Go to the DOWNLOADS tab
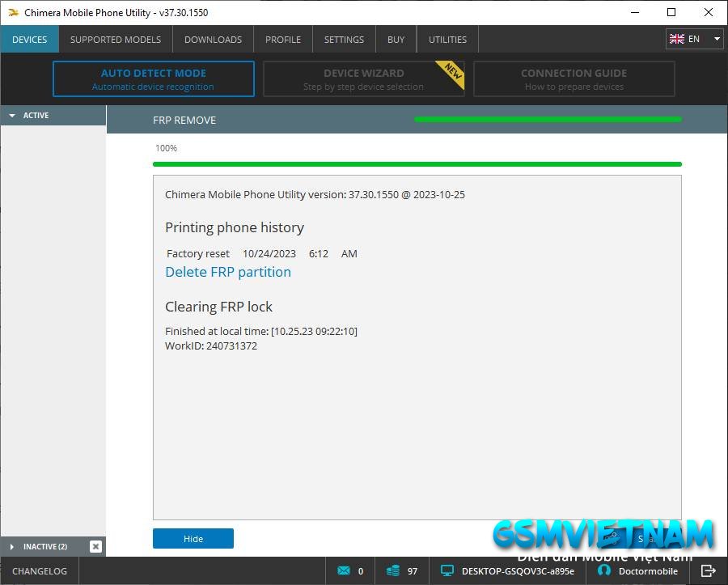This screenshot has height=585, width=728. tap(213, 40)
